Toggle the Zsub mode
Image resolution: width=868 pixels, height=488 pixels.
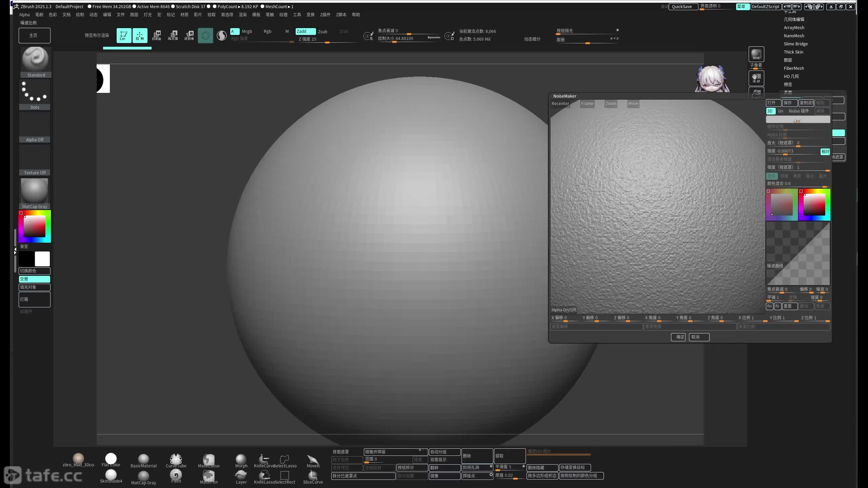click(x=322, y=32)
